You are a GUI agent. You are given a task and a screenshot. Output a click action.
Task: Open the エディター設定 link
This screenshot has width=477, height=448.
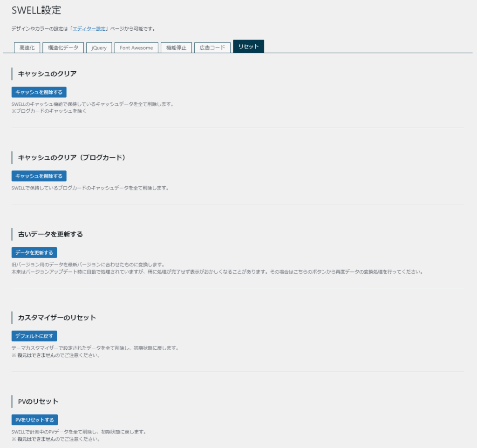(90, 27)
